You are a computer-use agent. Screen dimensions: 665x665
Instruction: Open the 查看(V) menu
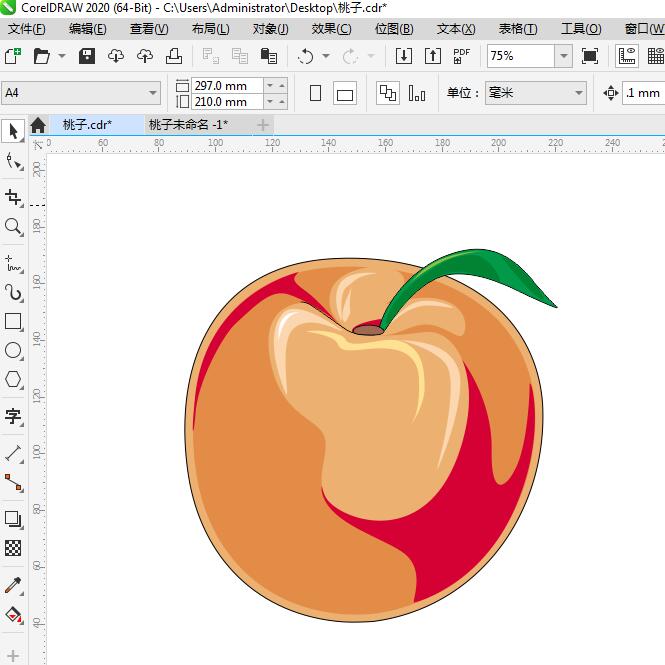[149, 29]
